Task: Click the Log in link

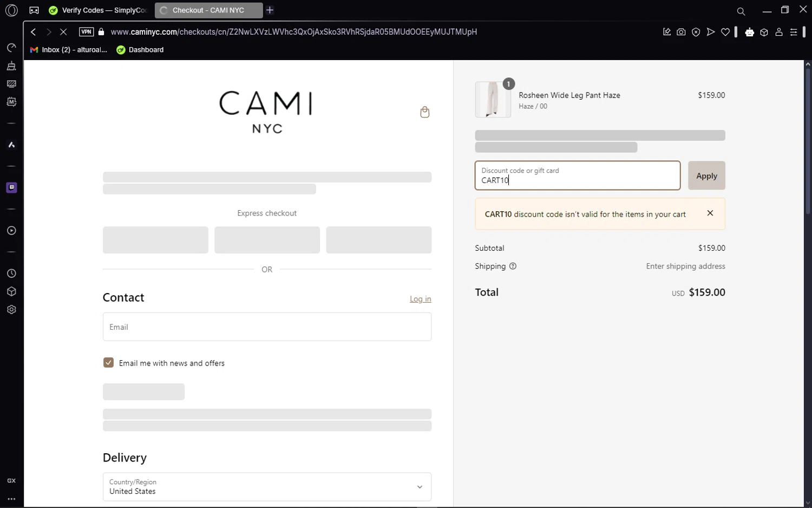Action: tap(420, 299)
